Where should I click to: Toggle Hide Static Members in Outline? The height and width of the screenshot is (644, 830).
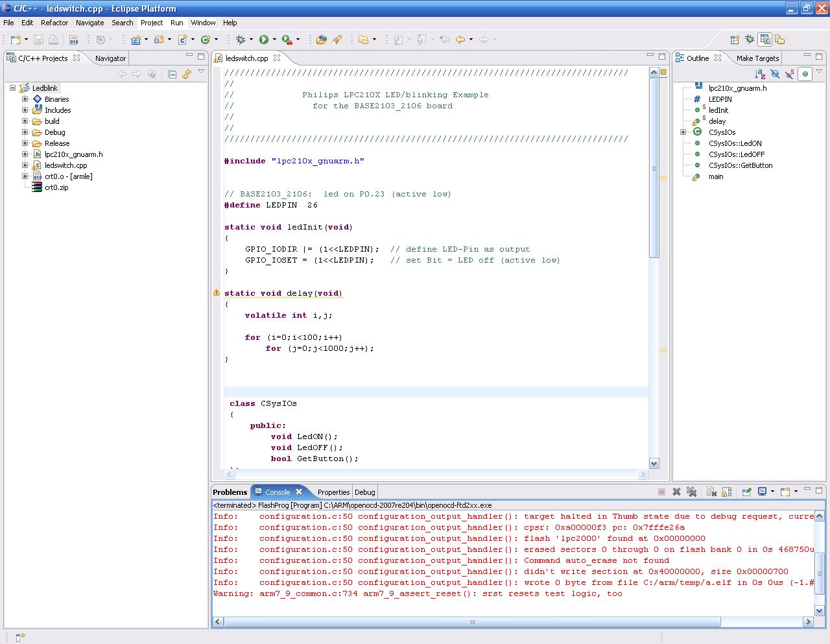point(790,74)
